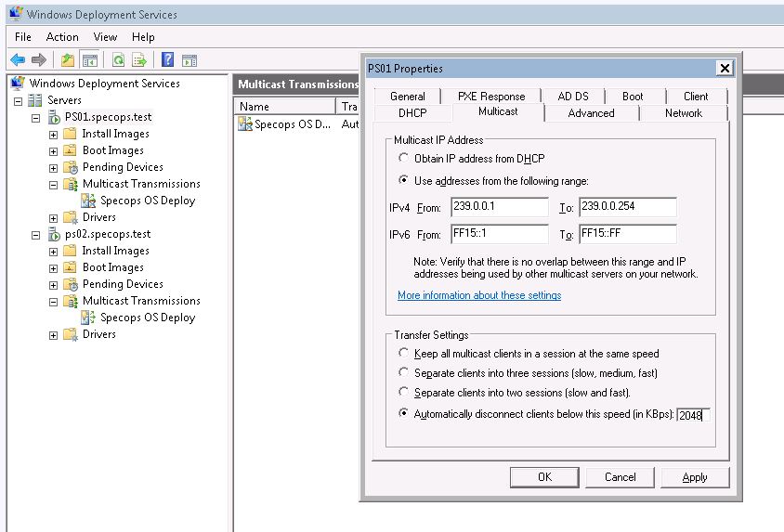Switch to the DHCP tab
This screenshot has height=532, width=784.
412,113
